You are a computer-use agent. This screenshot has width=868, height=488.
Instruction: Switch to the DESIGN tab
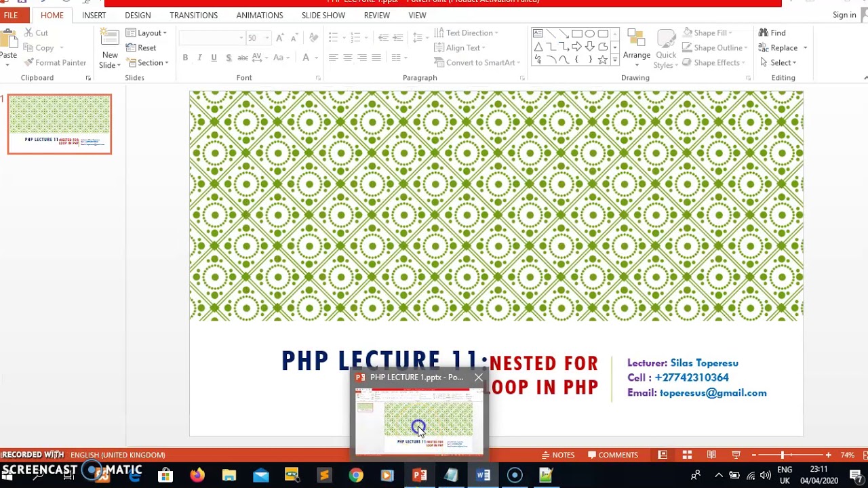(138, 15)
